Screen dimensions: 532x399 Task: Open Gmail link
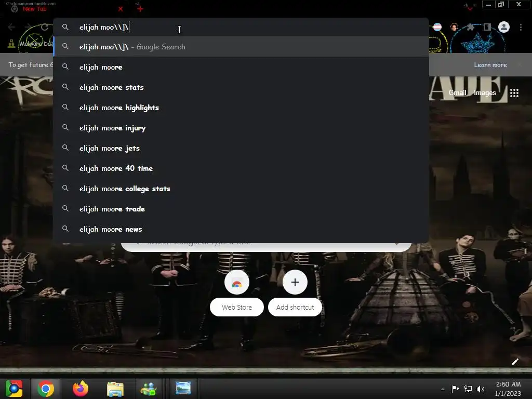[x=457, y=92]
